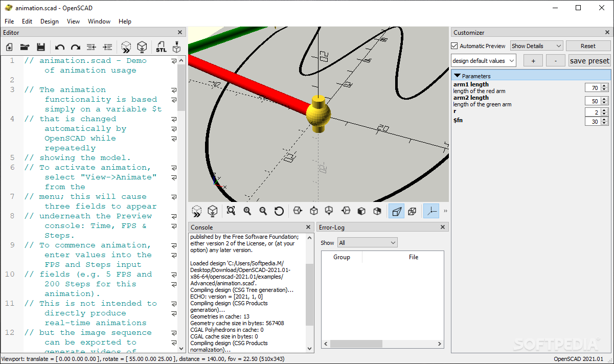
Task: Send the design to the 3D printer
Action: click(177, 47)
